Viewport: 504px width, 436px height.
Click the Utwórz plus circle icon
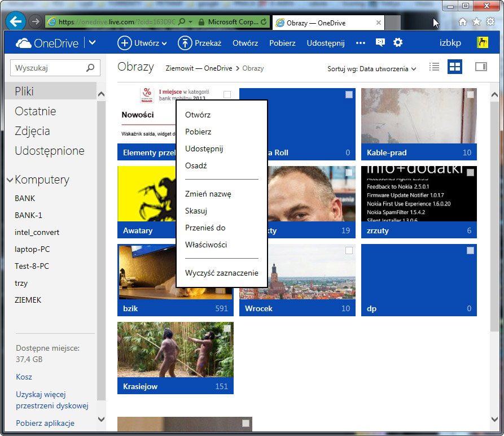tap(124, 43)
